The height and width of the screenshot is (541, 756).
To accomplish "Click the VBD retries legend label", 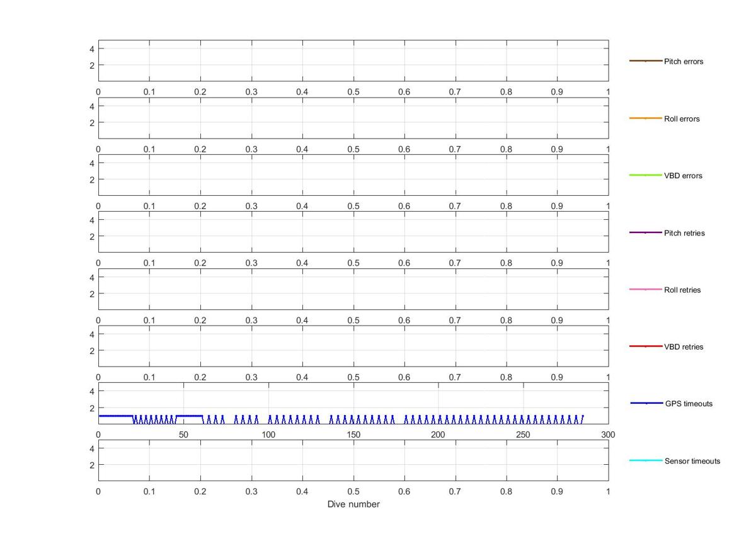I will coord(684,347).
